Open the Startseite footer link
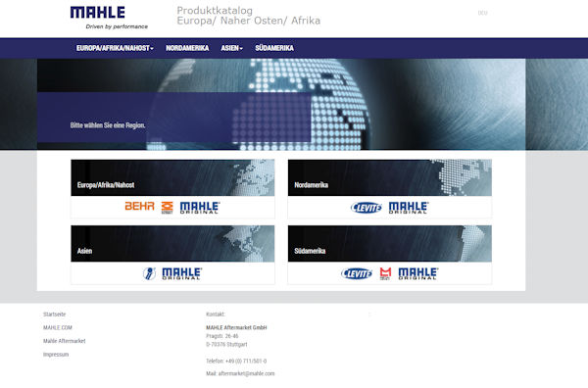The image size is (588, 388). [54, 315]
